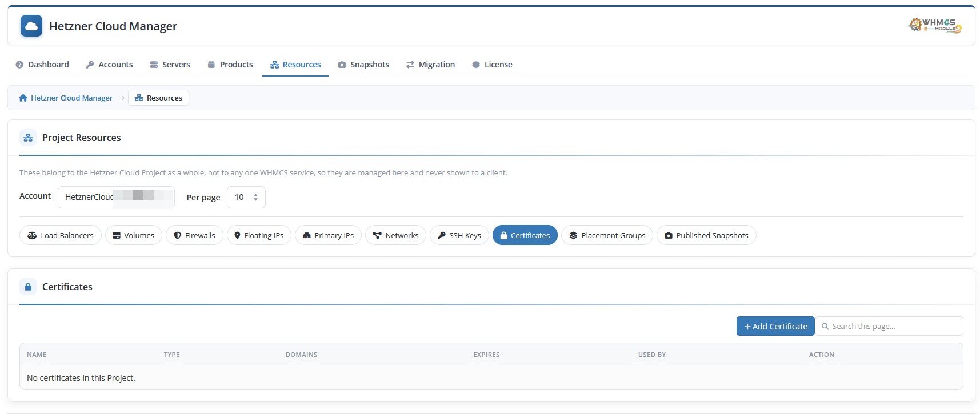Show Primary IPs resources

point(328,235)
